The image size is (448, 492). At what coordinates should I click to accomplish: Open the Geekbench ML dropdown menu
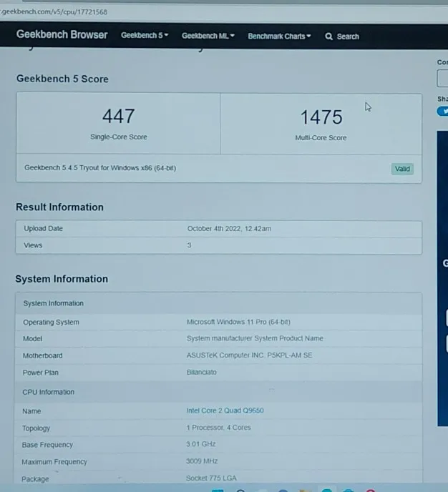[208, 36]
